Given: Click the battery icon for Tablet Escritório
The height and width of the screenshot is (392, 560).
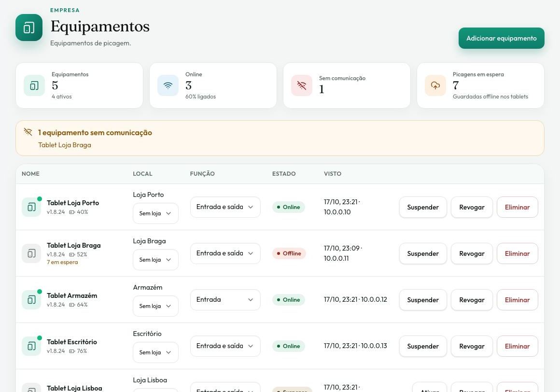Looking at the screenshot, I should tap(72, 351).
